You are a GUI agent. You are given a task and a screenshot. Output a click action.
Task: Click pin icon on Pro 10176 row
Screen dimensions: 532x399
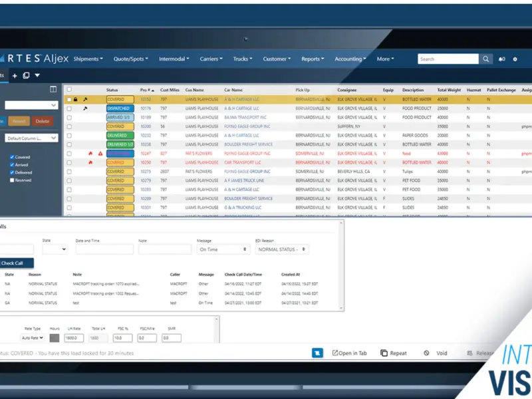click(x=85, y=108)
